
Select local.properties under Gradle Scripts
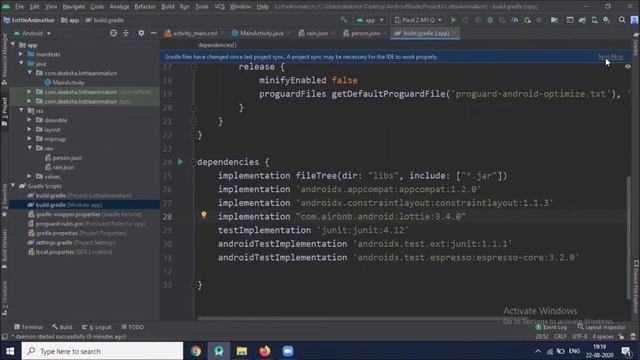click(70, 252)
